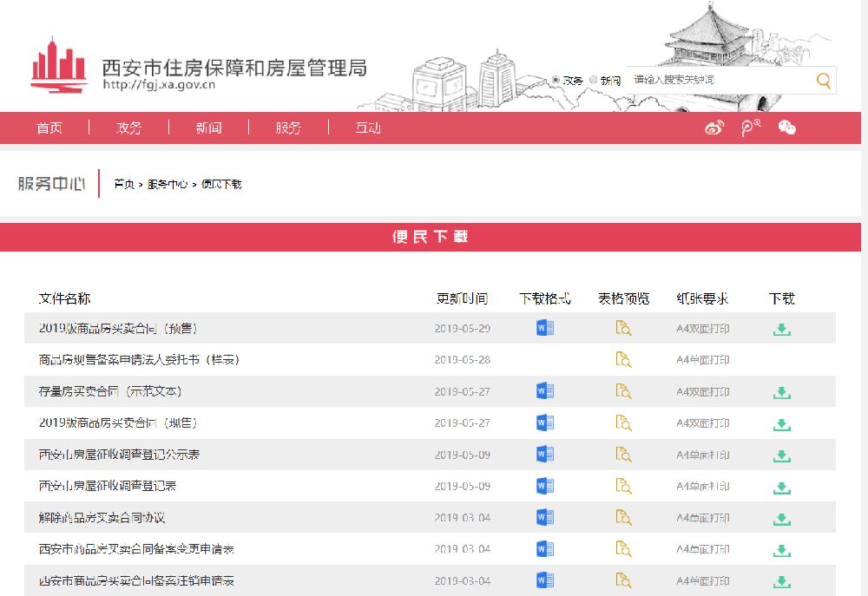Click the 下载格式 column header
Screen dimensions: 868x596
pyautogui.click(x=545, y=298)
